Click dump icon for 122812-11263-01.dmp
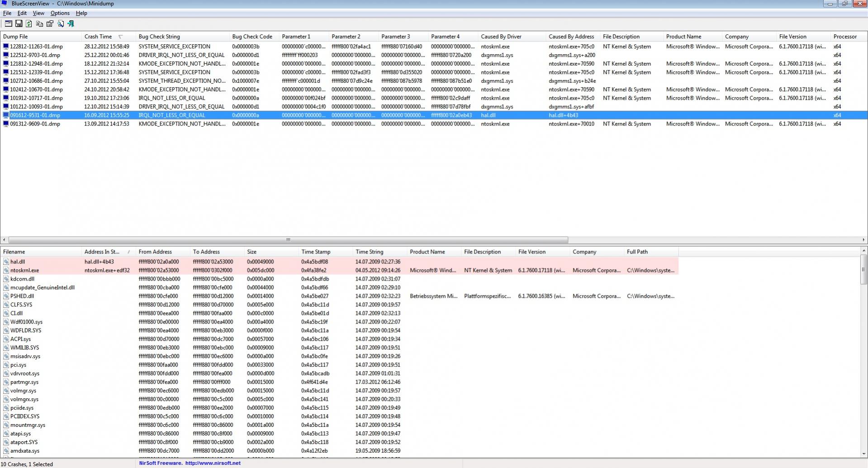This screenshot has width=868, height=468. (x=5, y=46)
